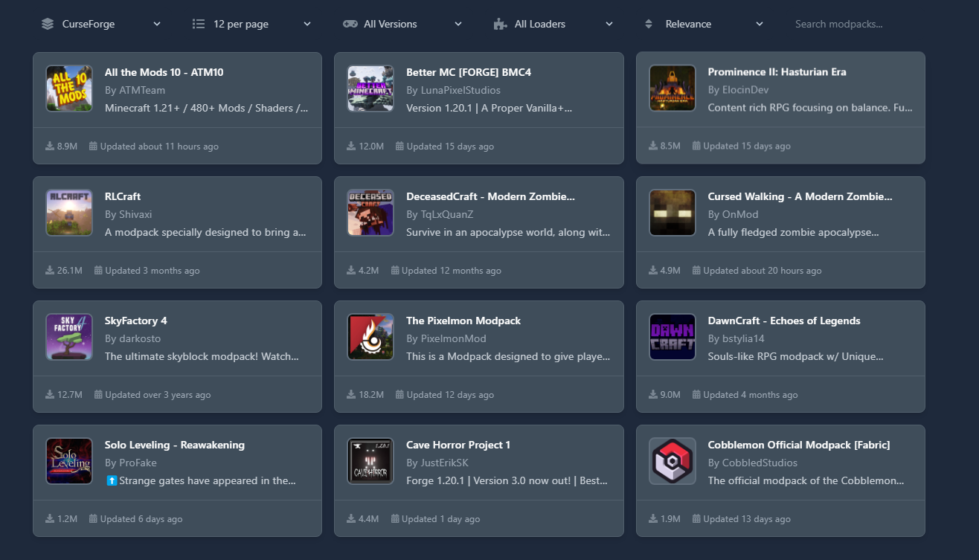The image size is (979, 560).
Task: Open the Cave Horror Project thumbnail
Action: [x=370, y=461]
